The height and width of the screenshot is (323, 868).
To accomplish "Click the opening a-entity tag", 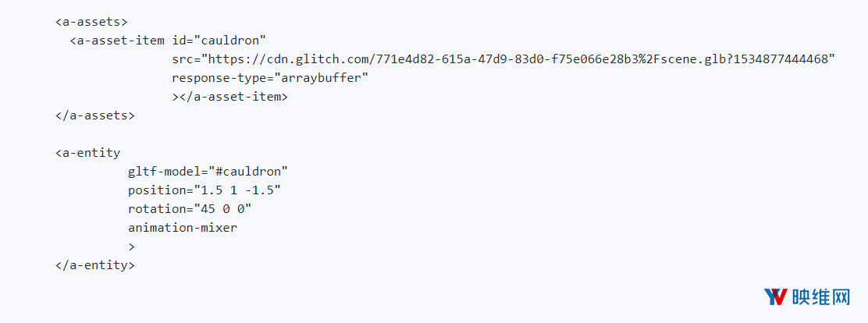I will [87, 153].
